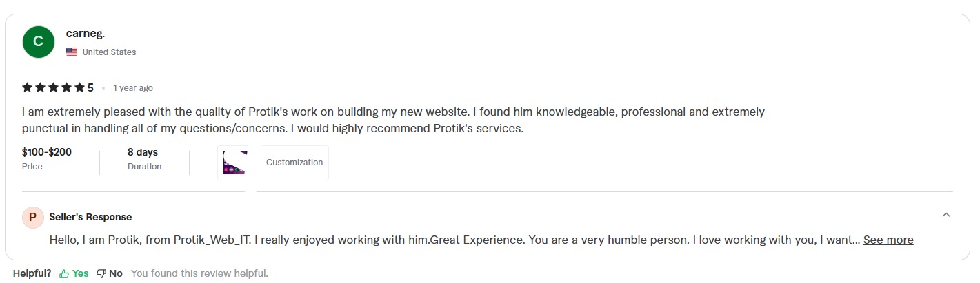Collapse the Seller's Response section
980x283 pixels.
point(946,215)
